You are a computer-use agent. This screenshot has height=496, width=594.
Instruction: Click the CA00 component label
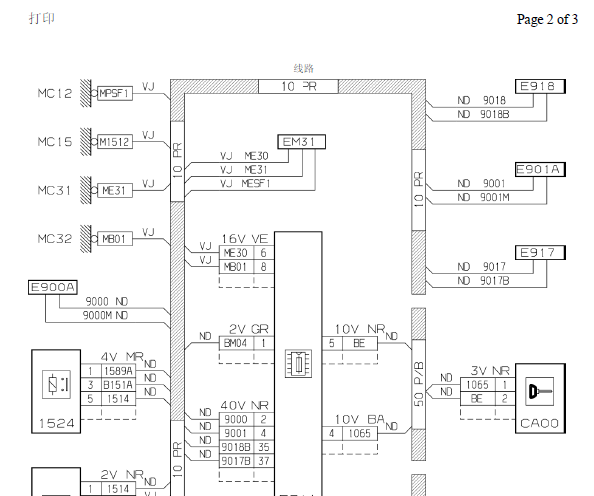[x=540, y=423]
